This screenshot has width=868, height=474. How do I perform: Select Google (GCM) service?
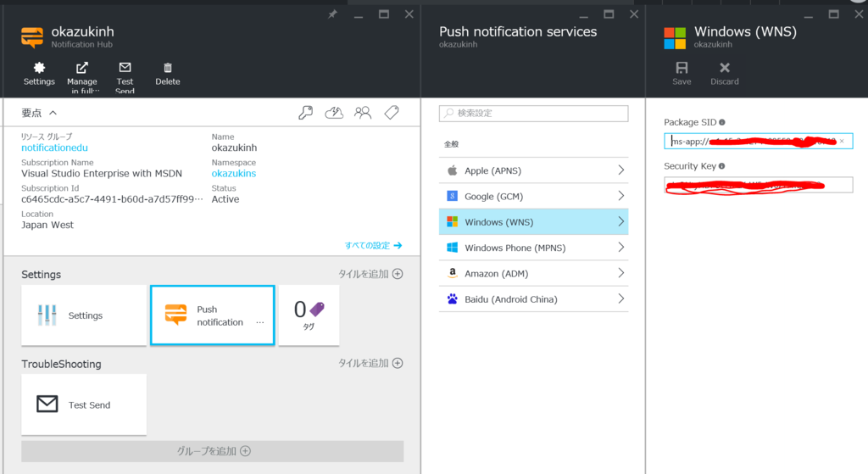(x=534, y=196)
